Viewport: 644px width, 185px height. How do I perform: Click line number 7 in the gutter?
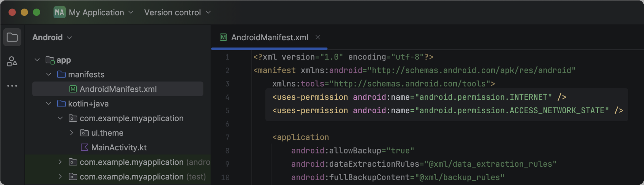point(227,137)
